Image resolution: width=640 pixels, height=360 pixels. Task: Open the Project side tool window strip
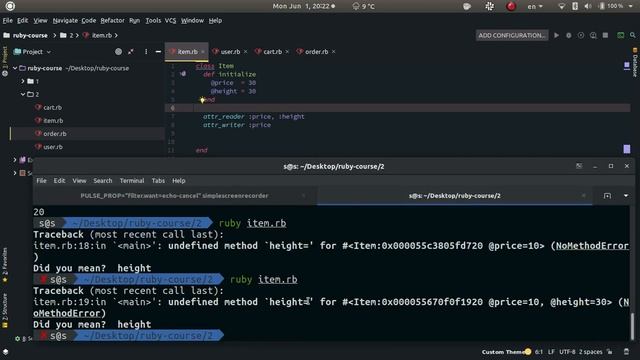[x=5, y=61]
